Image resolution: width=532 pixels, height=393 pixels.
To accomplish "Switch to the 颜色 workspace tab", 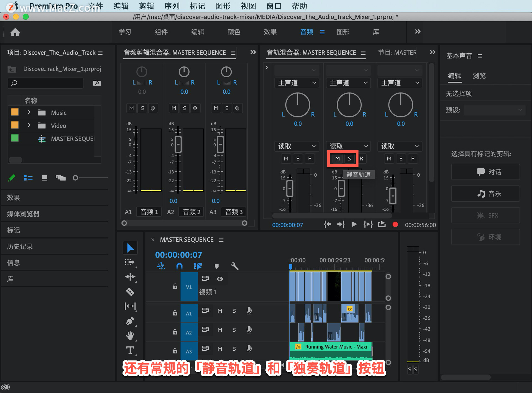I will pyautogui.click(x=234, y=32).
